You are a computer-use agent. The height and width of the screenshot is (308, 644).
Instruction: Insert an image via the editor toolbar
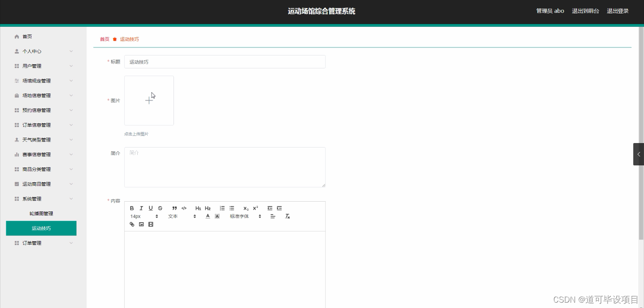141,224
